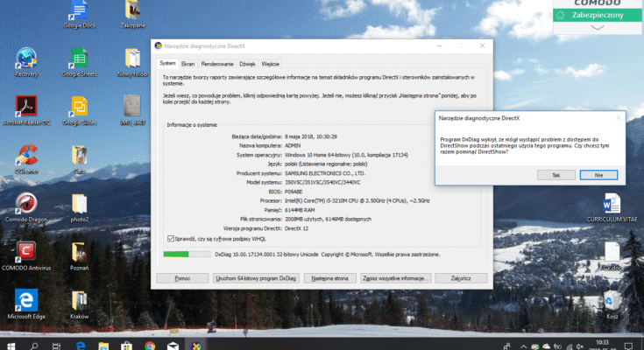
Task: Open the Kosz recycle bin icon
Action: coord(612,304)
